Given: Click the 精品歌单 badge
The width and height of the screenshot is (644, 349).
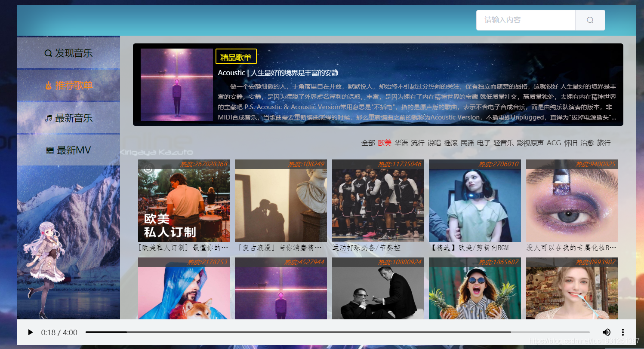Looking at the screenshot, I should pos(236,57).
